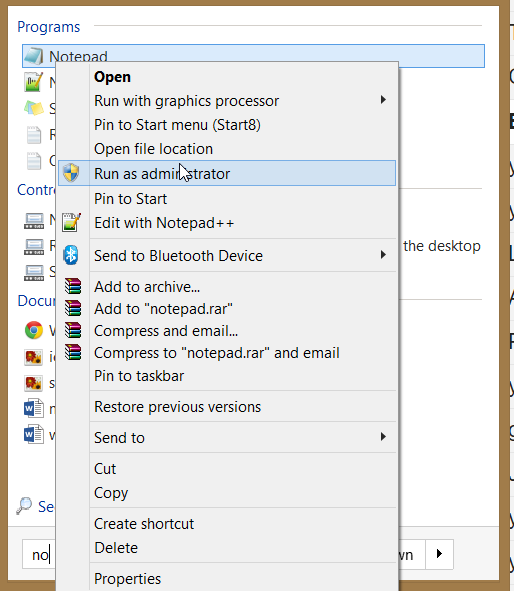This screenshot has width=514, height=591.
Task: Click the second image file result icon
Action: tap(34, 383)
